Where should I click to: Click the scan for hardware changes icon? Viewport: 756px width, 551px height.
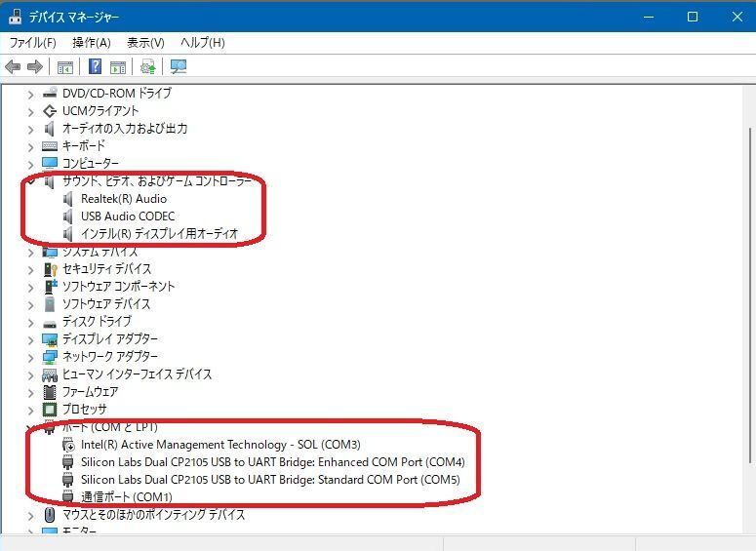click(178, 67)
